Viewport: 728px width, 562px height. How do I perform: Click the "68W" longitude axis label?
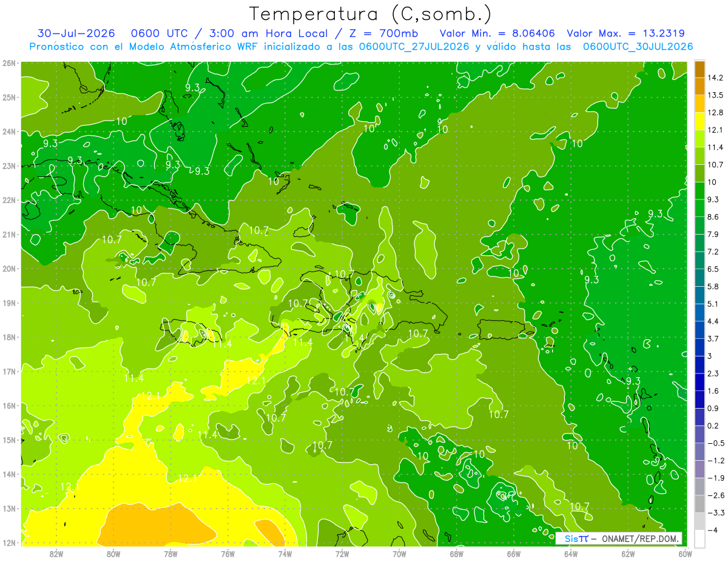(x=457, y=553)
